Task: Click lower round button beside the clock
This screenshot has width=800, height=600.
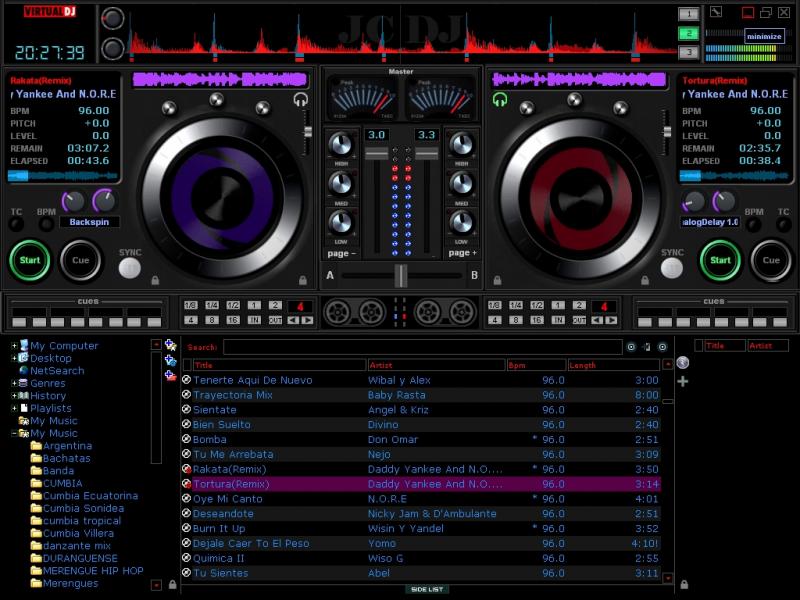Action: coord(112,49)
